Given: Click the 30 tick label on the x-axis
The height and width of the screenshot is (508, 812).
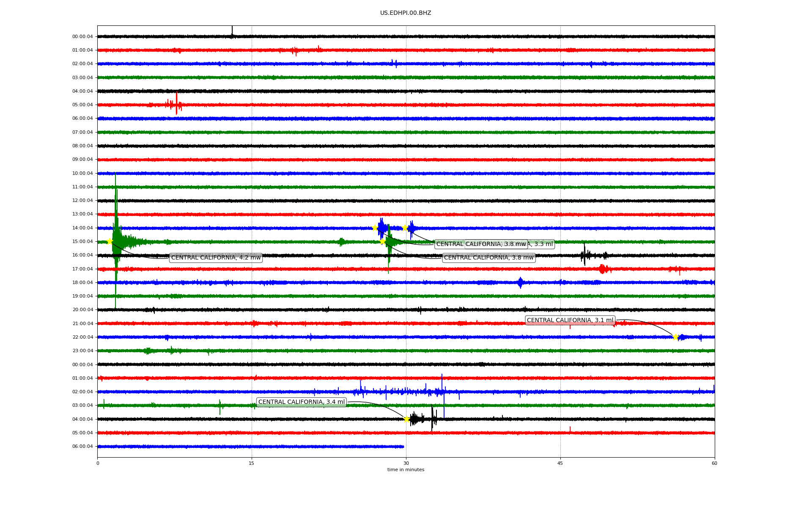Looking at the screenshot, I should coord(406,463).
